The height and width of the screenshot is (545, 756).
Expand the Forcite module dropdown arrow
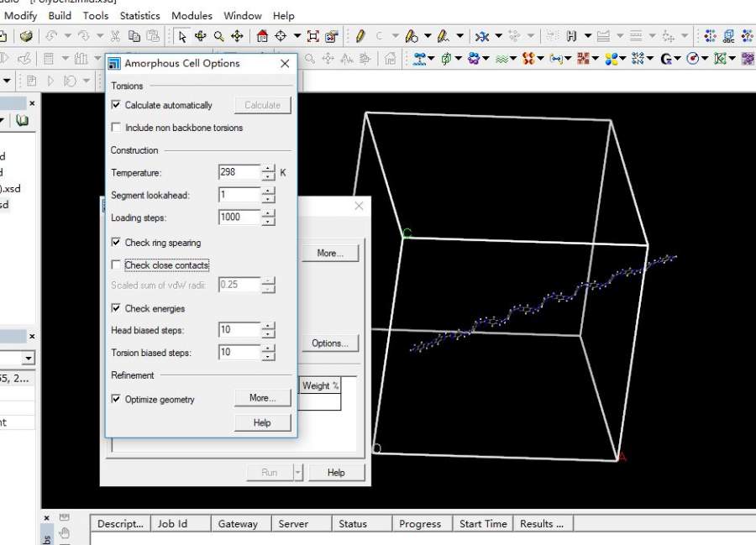(x=650, y=59)
